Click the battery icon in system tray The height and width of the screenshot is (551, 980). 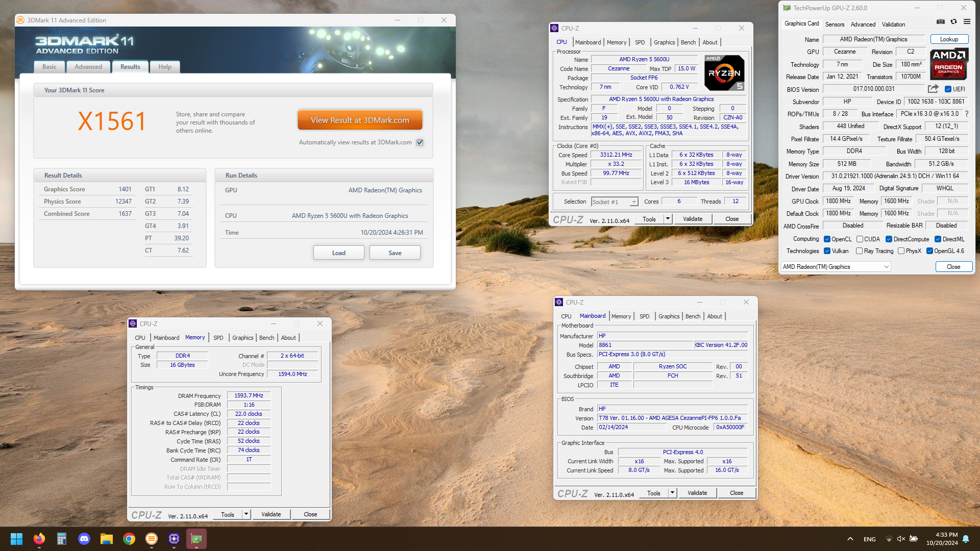coord(914,539)
